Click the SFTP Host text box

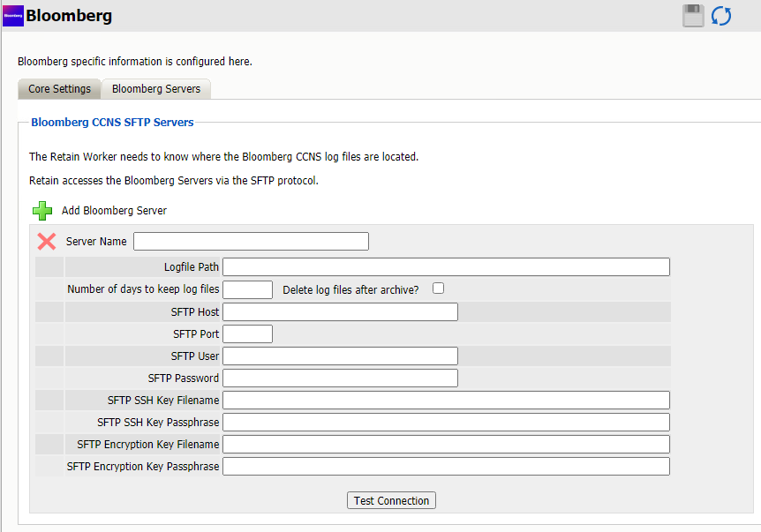click(340, 311)
